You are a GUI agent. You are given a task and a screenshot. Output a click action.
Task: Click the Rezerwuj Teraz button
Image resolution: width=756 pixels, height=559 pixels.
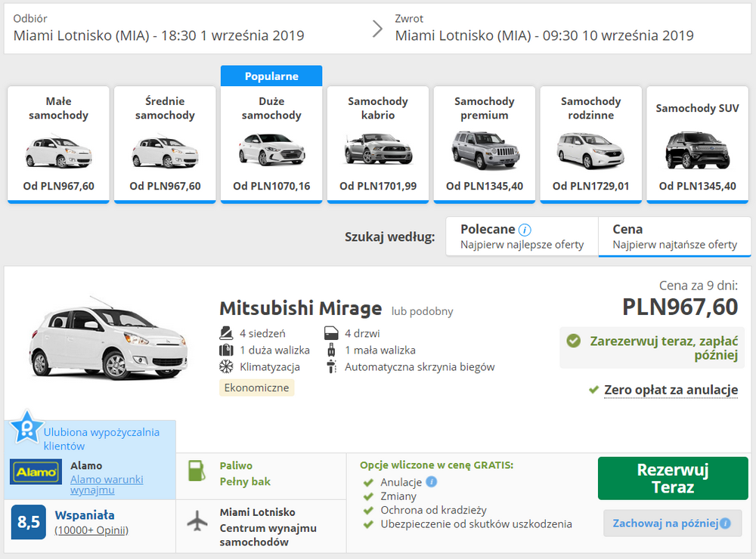[673, 478]
